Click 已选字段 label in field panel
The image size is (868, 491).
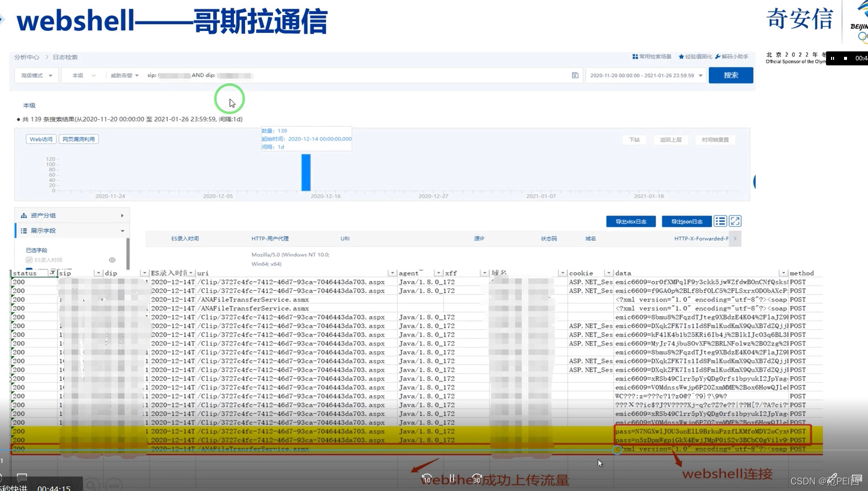tap(36, 250)
